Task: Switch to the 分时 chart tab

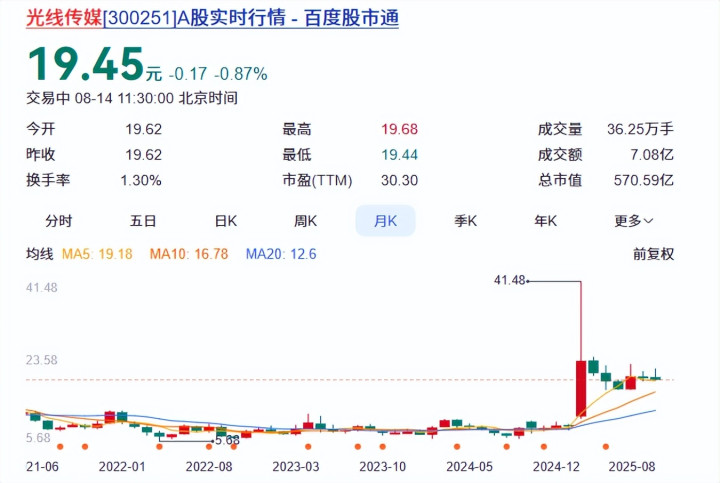Action: (x=59, y=221)
